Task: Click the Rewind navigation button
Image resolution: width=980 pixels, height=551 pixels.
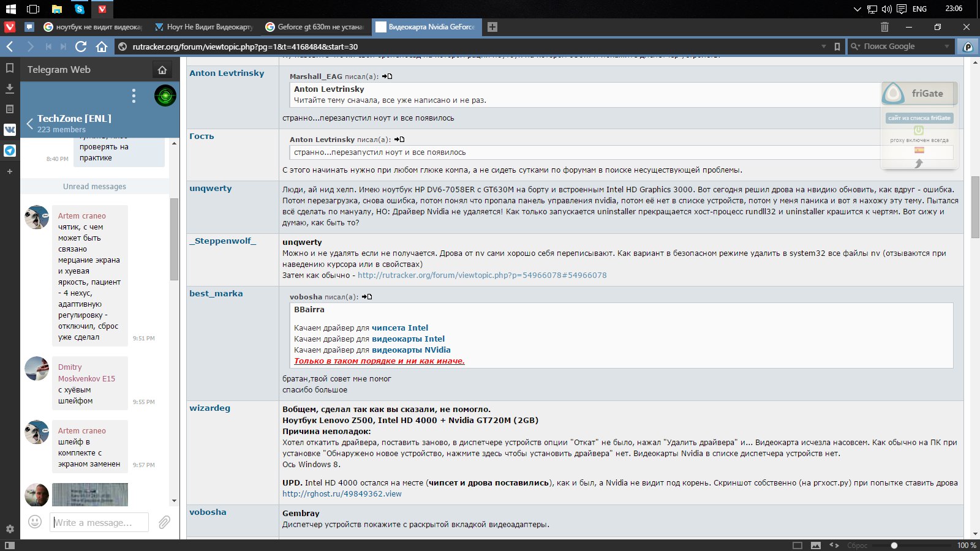Action: (x=48, y=47)
